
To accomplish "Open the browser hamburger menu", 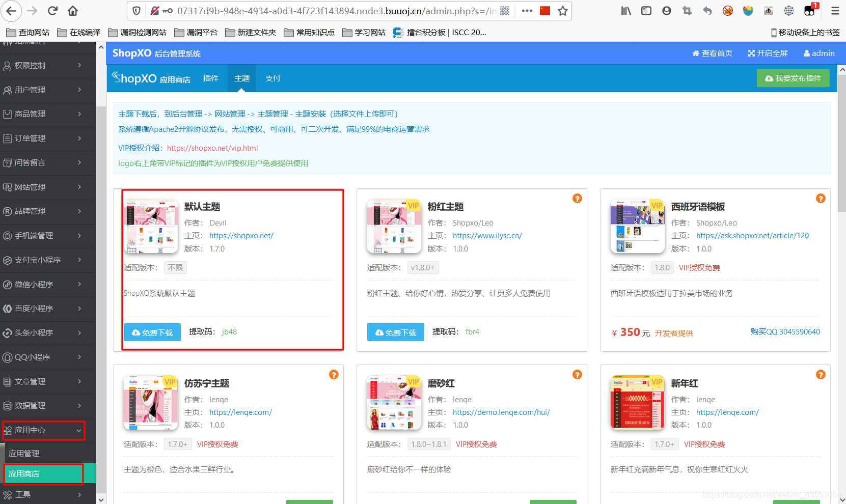I will click(835, 11).
